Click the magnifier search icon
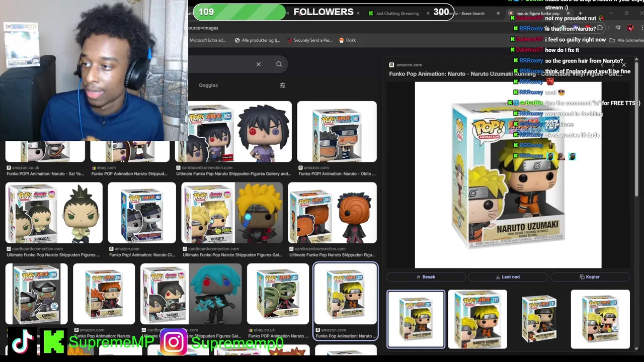 [279, 64]
